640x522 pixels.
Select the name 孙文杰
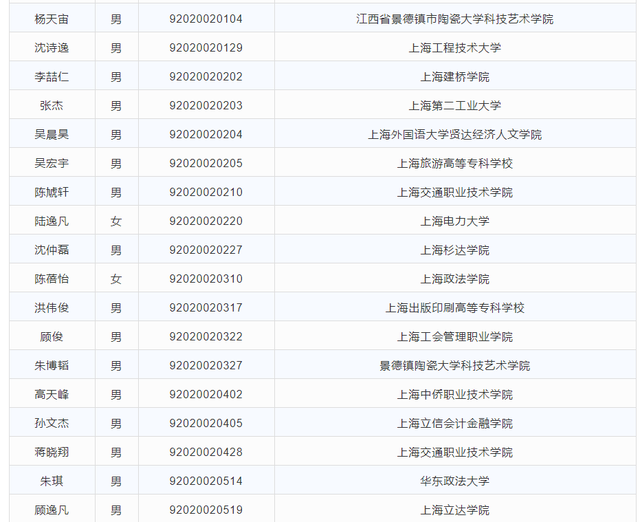51,424
